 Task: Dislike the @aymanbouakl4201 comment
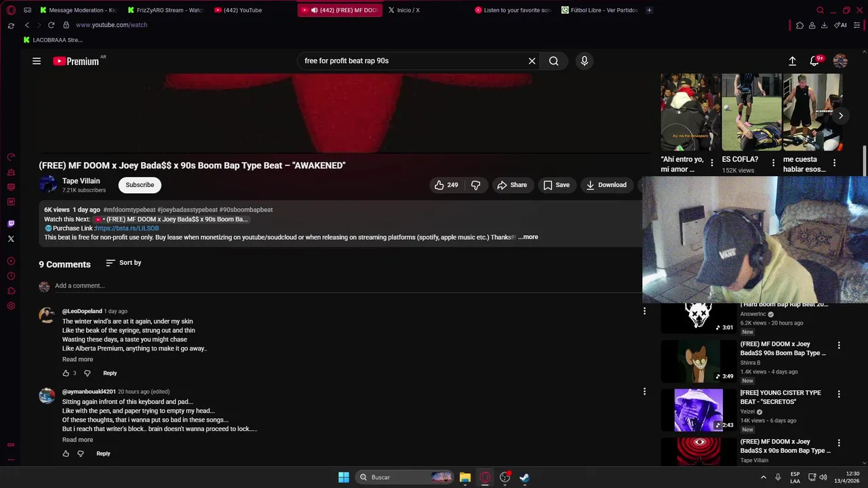click(81, 453)
